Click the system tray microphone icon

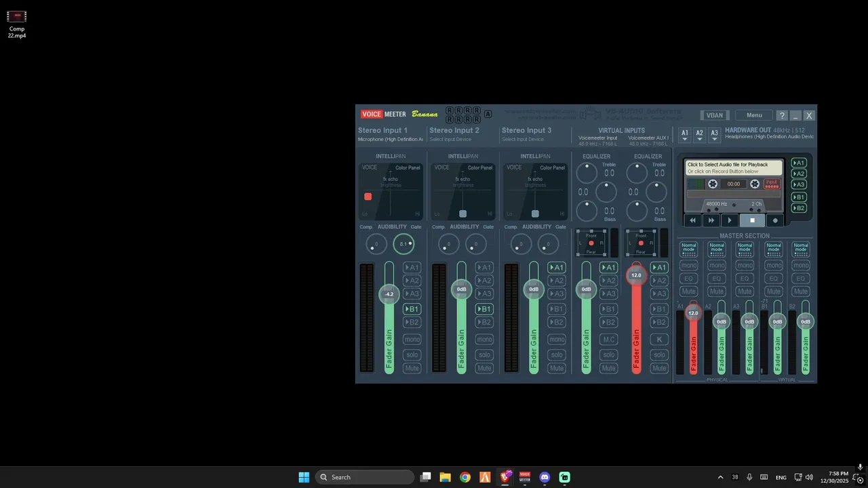tap(749, 477)
